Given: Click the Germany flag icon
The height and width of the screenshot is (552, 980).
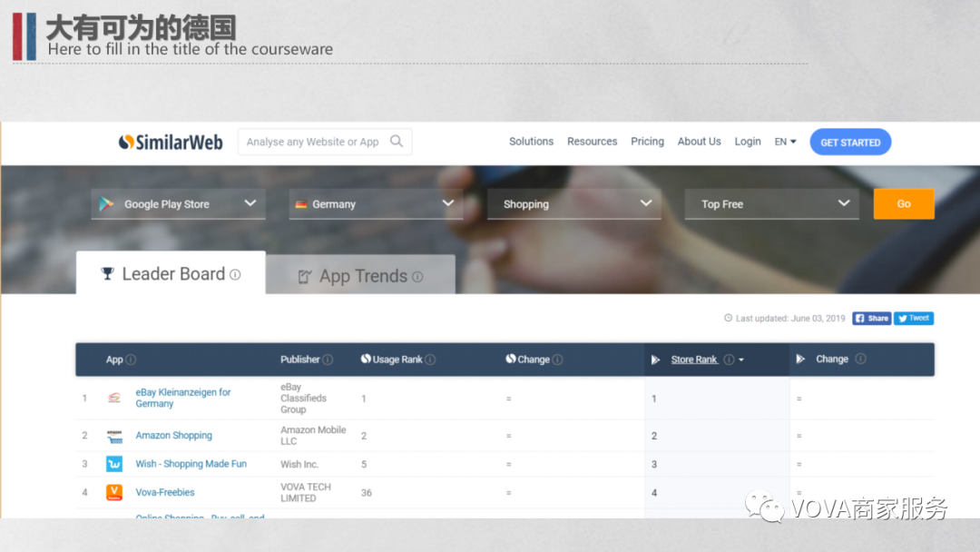Looking at the screenshot, I should [x=300, y=204].
